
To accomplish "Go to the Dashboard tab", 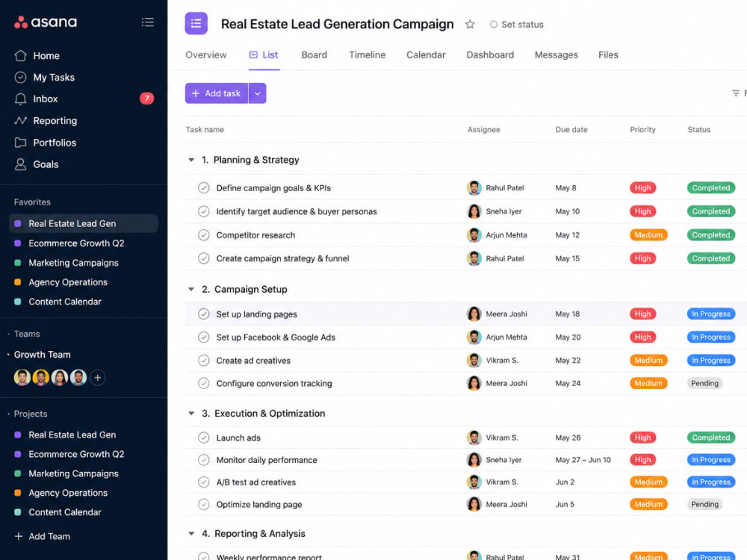I will coord(490,55).
